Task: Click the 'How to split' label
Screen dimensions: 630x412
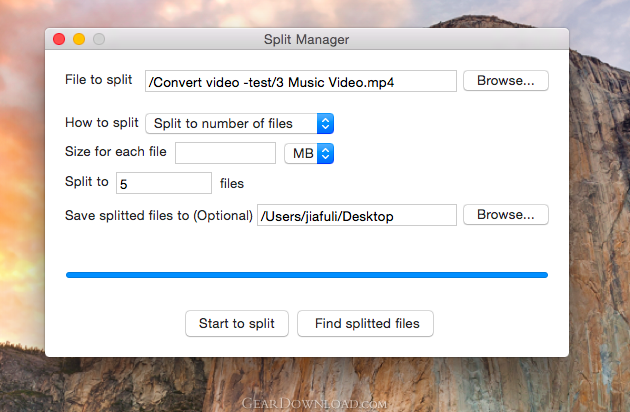Action: 102,123
